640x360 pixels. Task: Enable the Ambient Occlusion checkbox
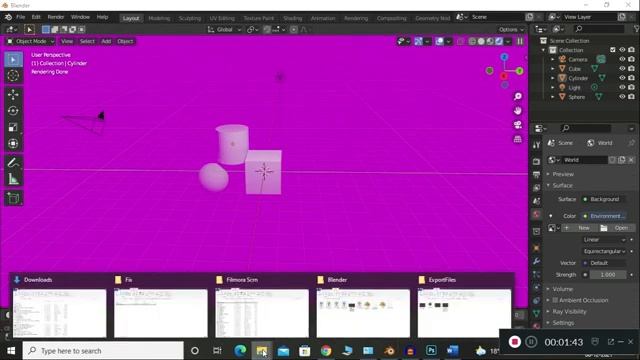pos(555,300)
